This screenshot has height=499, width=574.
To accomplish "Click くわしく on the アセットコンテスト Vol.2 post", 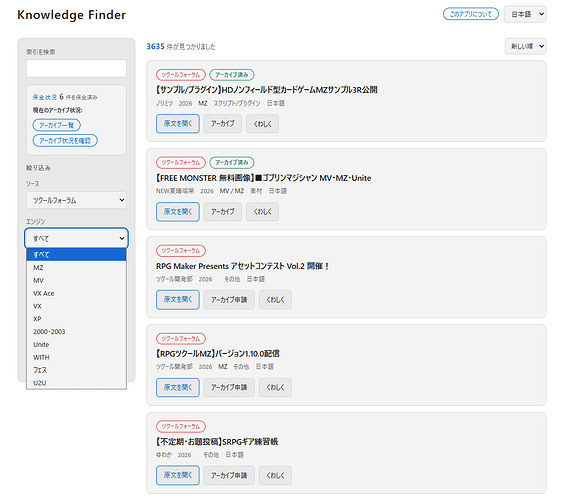I will click(275, 299).
